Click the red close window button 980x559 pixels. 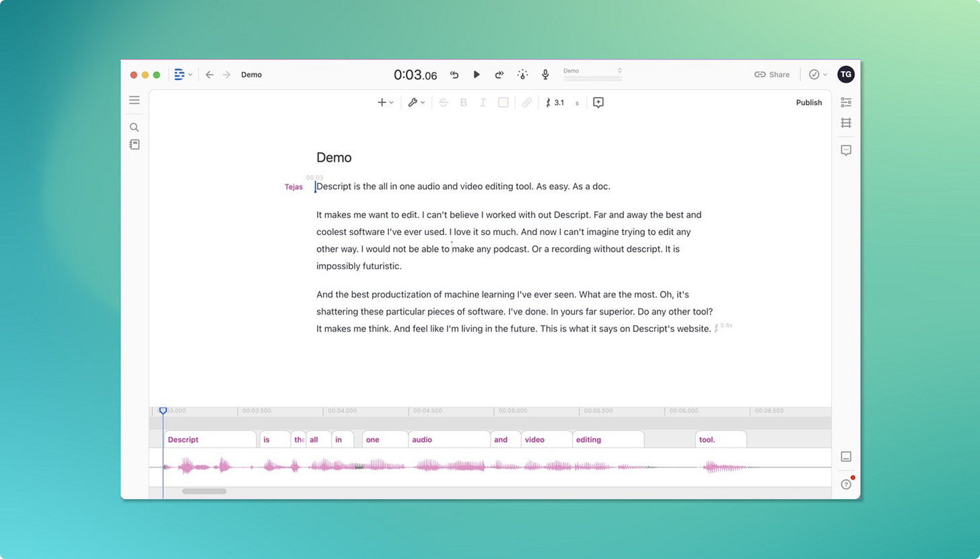(x=133, y=75)
